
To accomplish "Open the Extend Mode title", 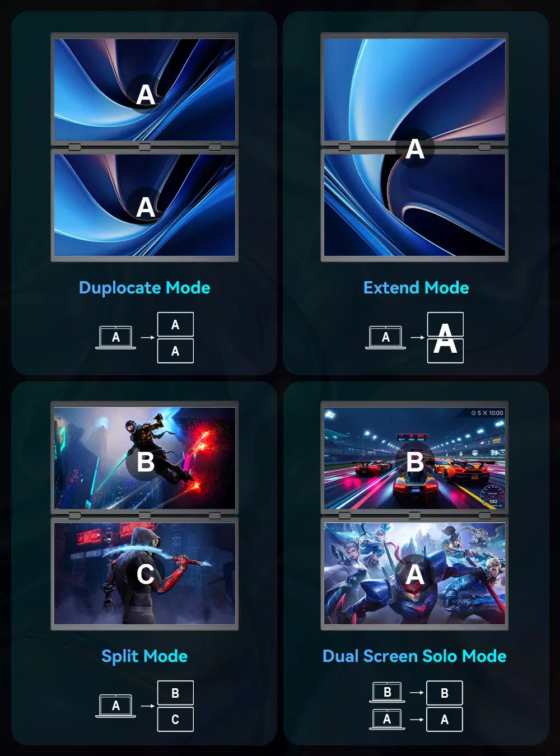I will [416, 288].
